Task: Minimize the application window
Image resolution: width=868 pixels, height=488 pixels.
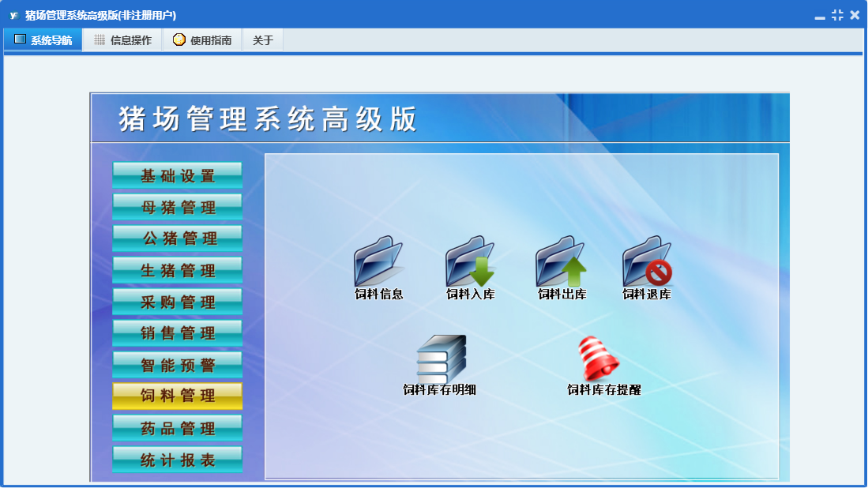Action: point(820,16)
